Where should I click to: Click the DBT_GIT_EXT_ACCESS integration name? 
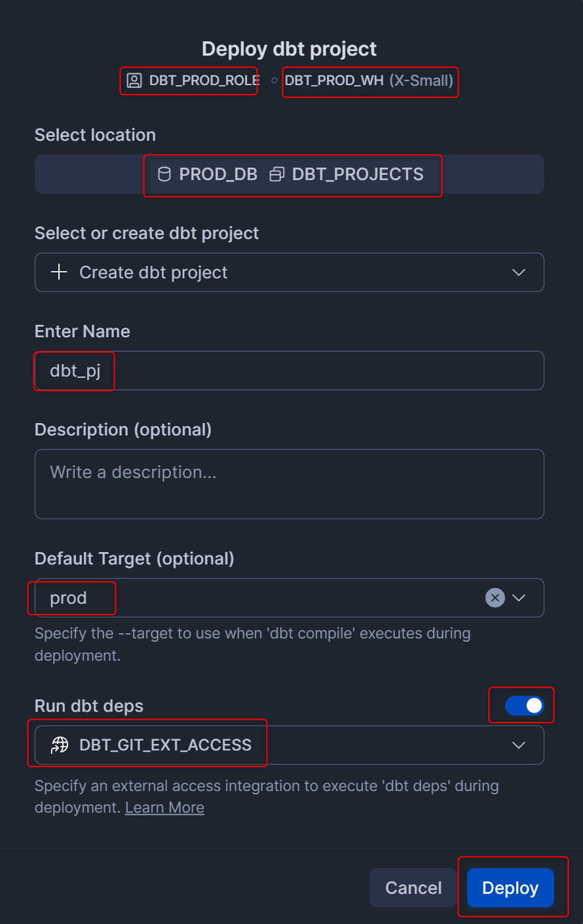click(x=165, y=745)
